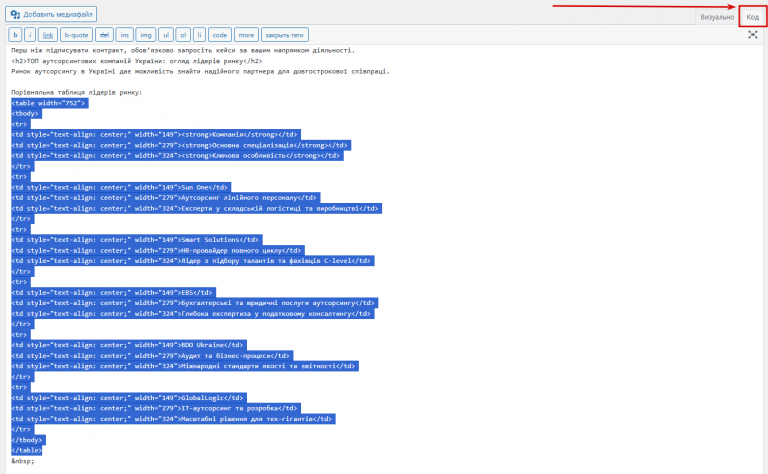This screenshot has height=474, width=768.
Task: Insert ordered list ol tag
Action: pyautogui.click(x=183, y=35)
